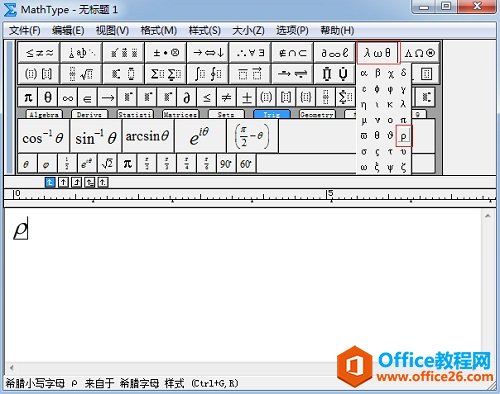Open the set theory symbols palette (∉∩⊂)
Viewport: 500px width, 394px height.
[x=293, y=53]
